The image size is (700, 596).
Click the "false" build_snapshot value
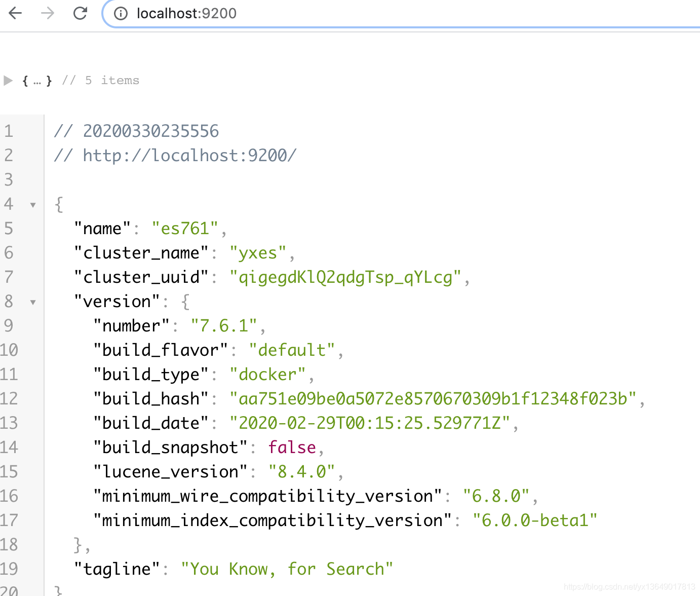click(292, 447)
